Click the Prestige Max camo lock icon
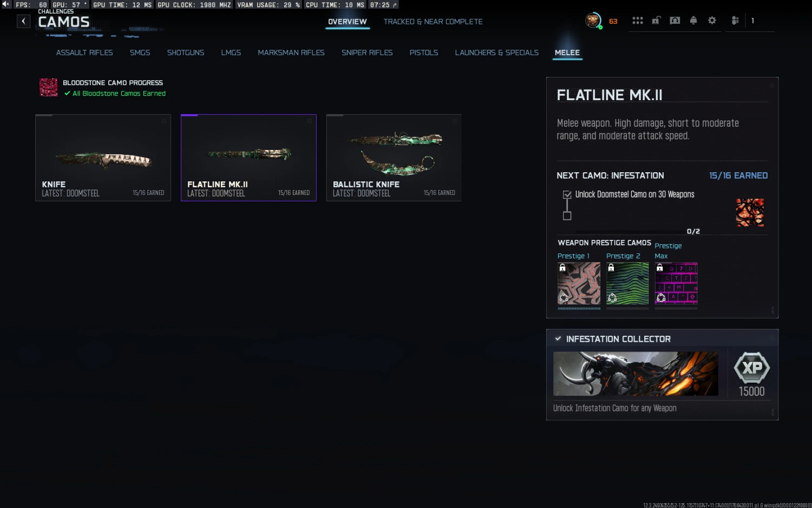The image size is (812, 508). pyautogui.click(x=660, y=268)
